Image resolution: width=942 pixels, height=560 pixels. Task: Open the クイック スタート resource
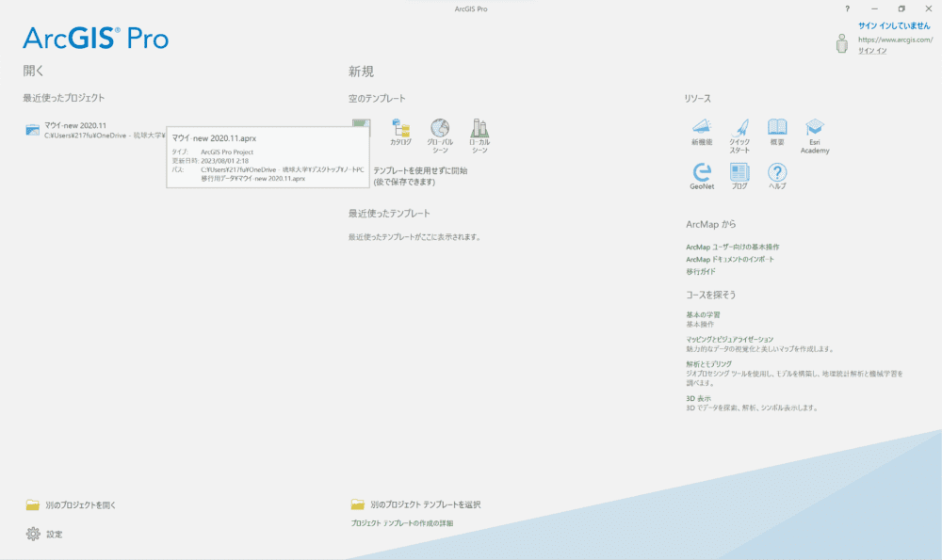click(739, 136)
